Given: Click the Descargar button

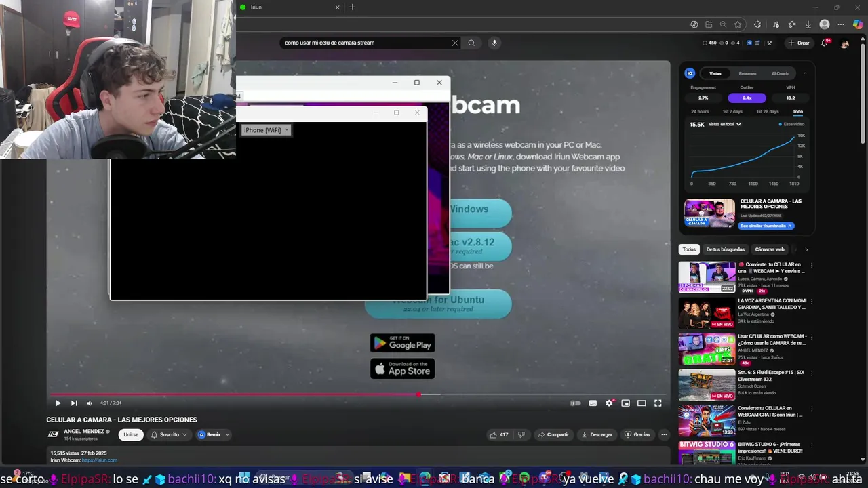Looking at the screenshot, I should pos(597,434).
